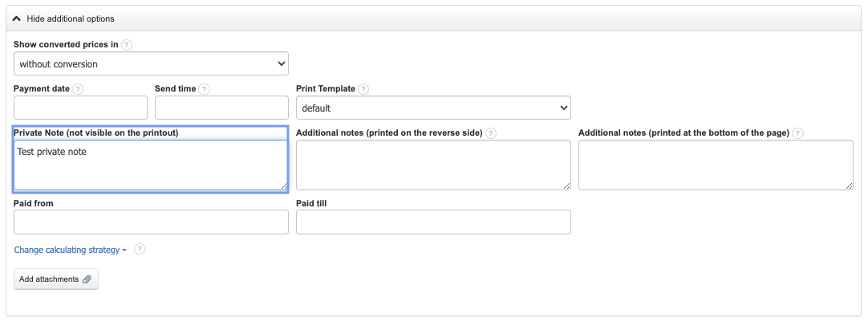Open the Show converted prices dropdown
Image resolution: width=868 pixels, height=330 pixels.
pos(151,63)
